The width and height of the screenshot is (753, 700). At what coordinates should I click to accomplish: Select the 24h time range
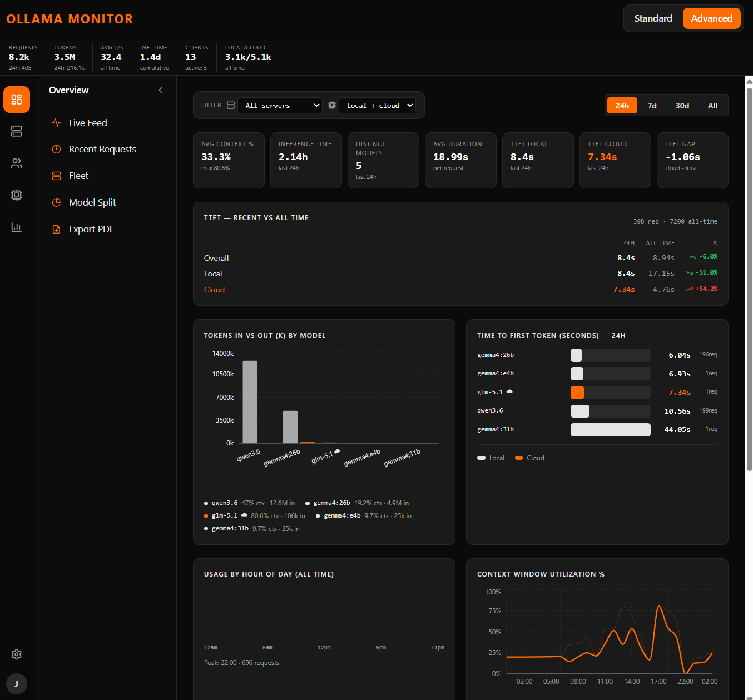[x=622, y=106]
